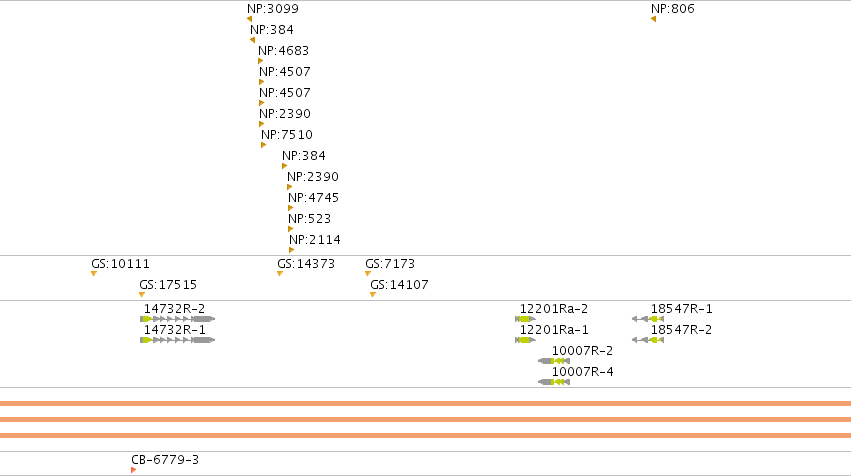
Task: Click the GS:14373 down-triangle marker
Action: (280, 274)
